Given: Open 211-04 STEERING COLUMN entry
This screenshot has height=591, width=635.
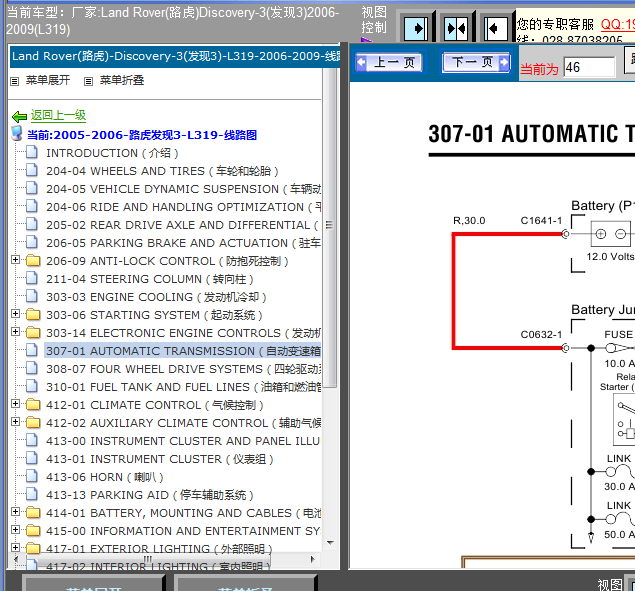Looking at the screenshot, I should (150, 279).
